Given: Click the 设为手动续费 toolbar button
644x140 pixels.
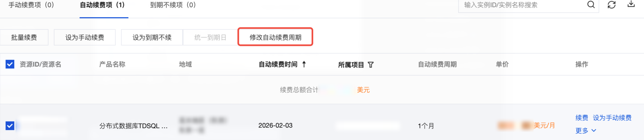Looking at the screenshot, I should point(85,37).
